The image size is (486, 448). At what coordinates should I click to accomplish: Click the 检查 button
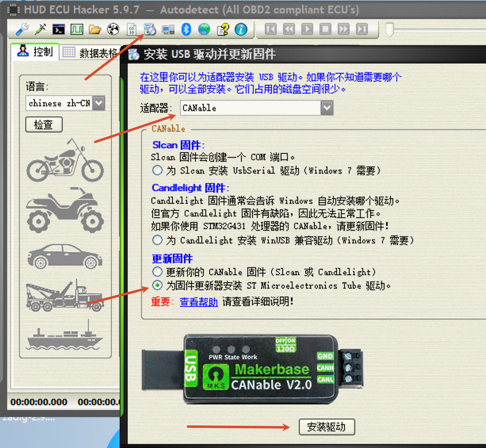44,124
